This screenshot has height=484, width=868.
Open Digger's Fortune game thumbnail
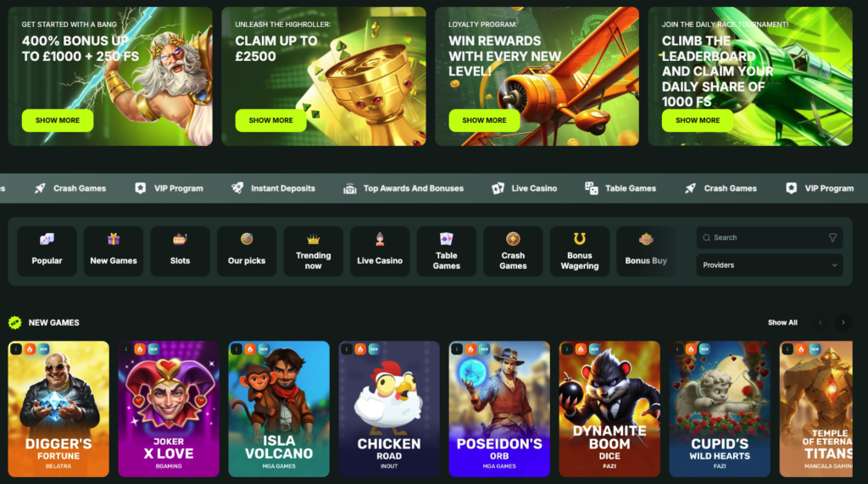[58, 409]
